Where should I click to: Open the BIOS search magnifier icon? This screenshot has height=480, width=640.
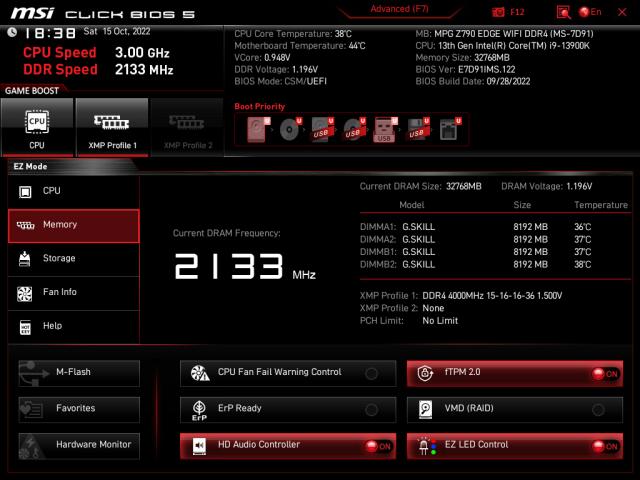[564, 12]
